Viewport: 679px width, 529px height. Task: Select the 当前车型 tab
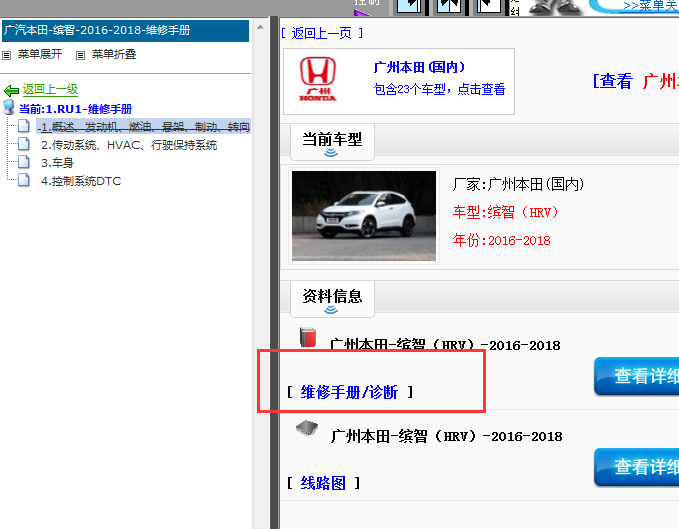(332, 142)
